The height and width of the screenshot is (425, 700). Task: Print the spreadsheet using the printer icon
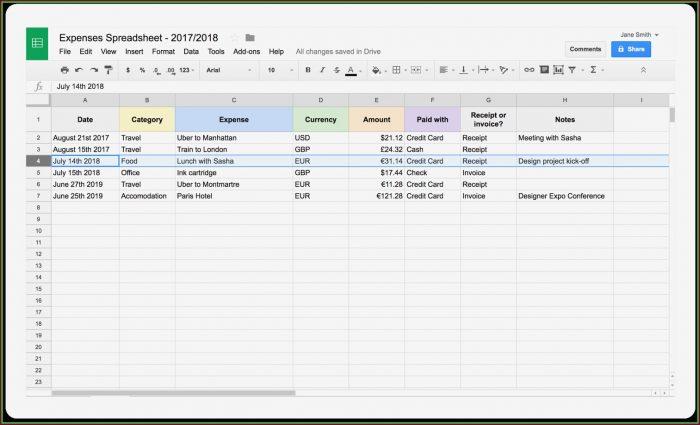pyautogui.click(x=65, y=70)
